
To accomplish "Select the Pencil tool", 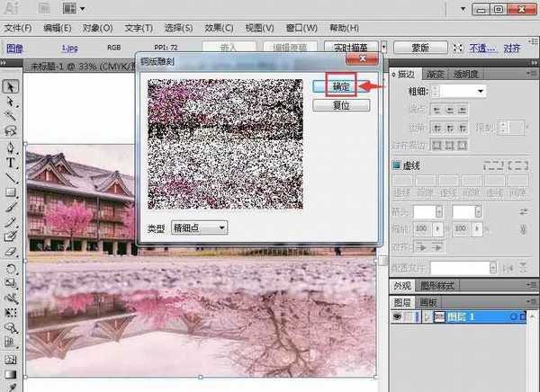I will point(12,222).
